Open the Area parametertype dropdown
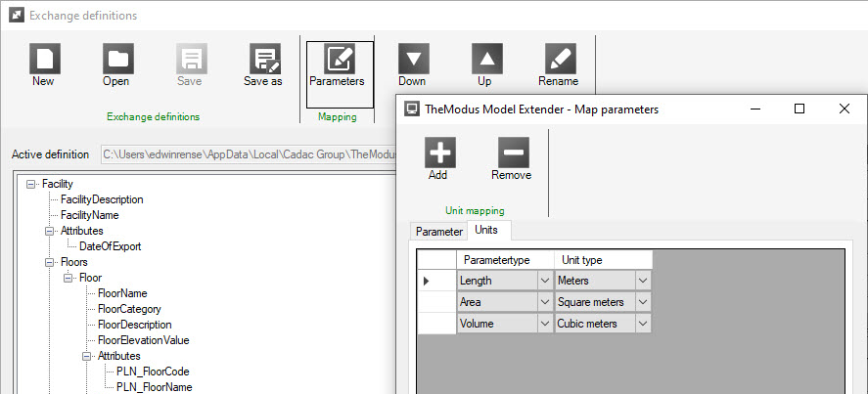The width and height of the screenshot is (868, 394). tap(544, 302)
